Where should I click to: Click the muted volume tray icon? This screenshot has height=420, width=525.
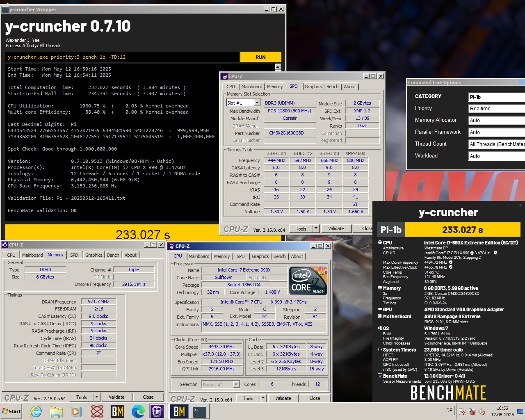pyautogui.click(x=482, y=411)
